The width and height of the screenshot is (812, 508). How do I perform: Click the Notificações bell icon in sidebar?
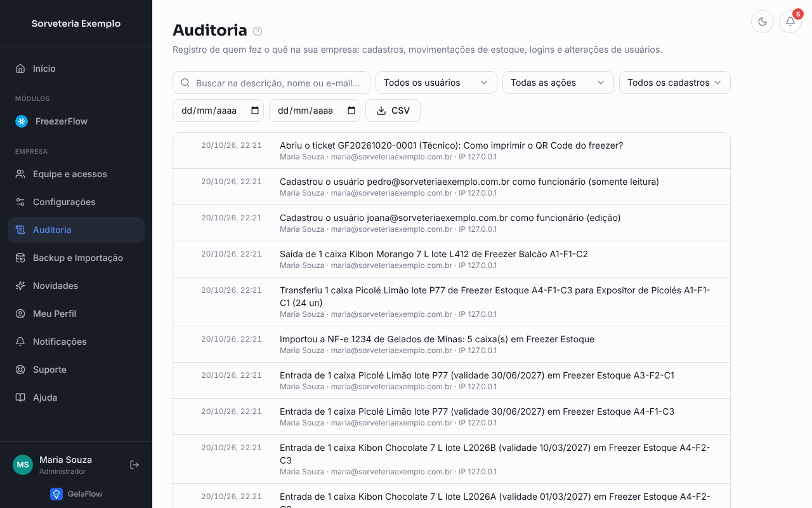tap(20, 342)
